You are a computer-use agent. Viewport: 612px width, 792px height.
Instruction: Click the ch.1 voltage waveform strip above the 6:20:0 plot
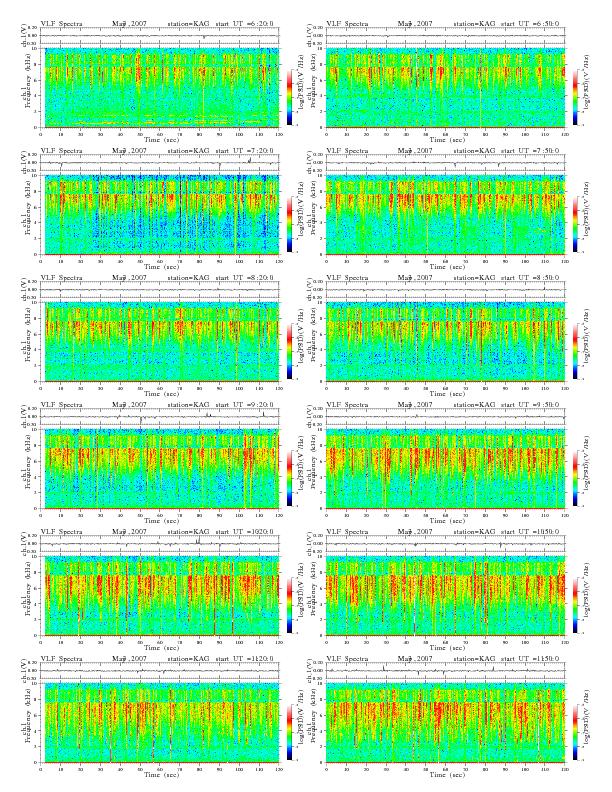click(160, 36)
